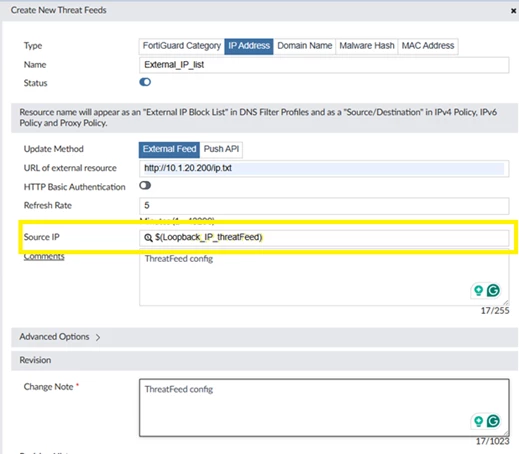This screenshot has width=519, height=454.
Task: Select IP Address type
Action: pos(249,46)
